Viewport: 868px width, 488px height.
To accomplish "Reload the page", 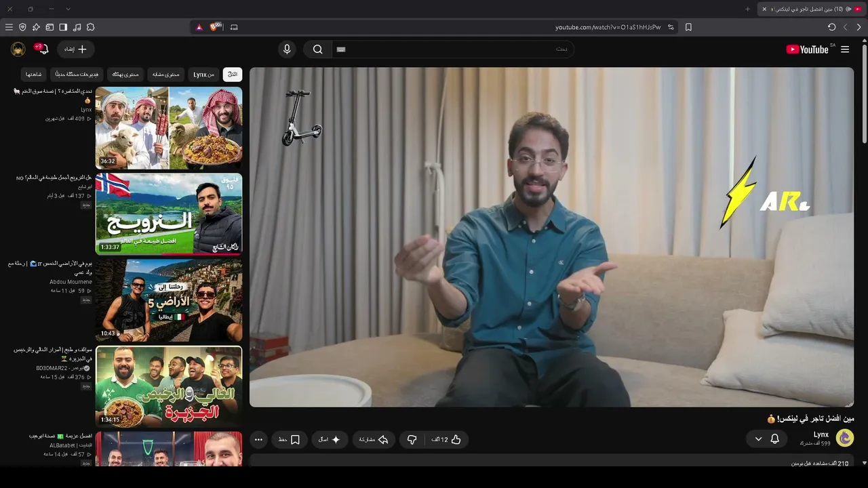I will (832, 27).
